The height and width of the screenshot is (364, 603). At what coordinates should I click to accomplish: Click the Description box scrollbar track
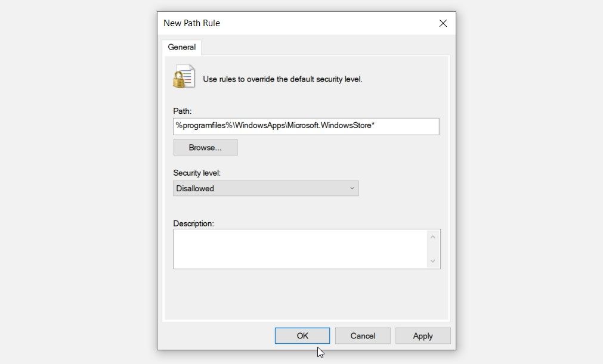click(433, 249)
